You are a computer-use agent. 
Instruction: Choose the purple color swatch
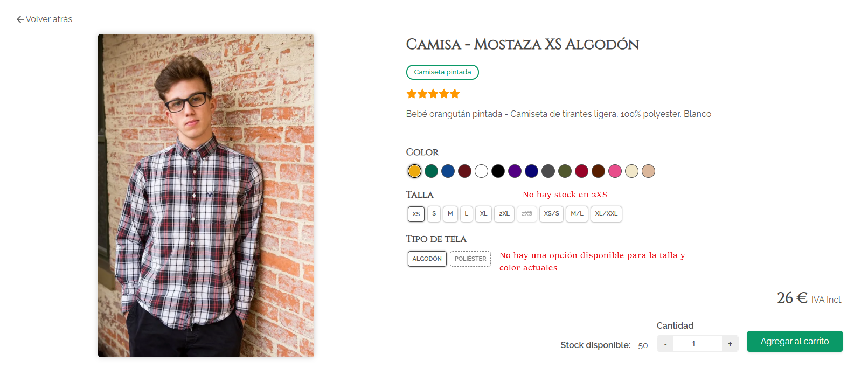point(515,171)
